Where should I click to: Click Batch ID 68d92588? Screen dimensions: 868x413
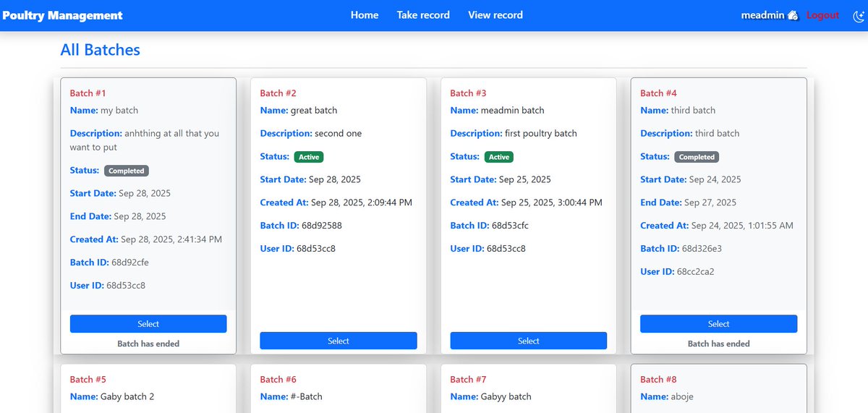coord(322,226)
